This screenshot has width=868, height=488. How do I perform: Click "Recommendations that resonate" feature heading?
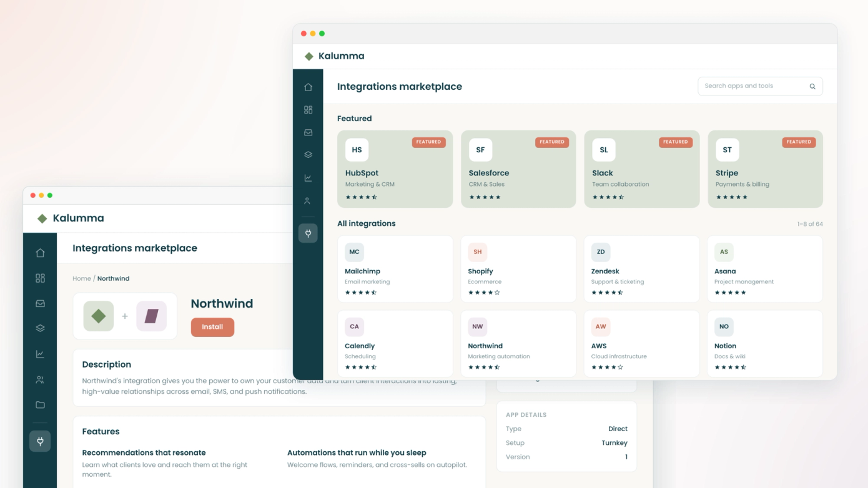144,452
